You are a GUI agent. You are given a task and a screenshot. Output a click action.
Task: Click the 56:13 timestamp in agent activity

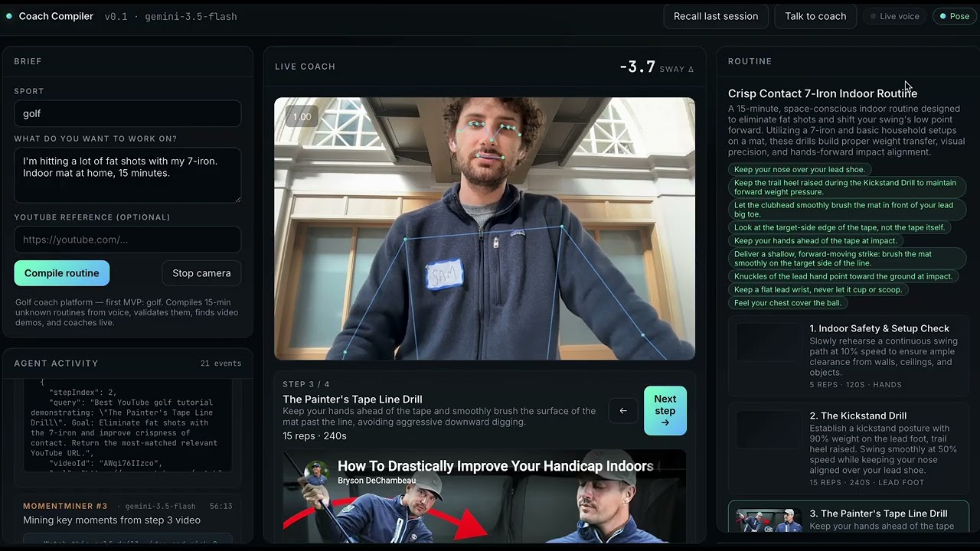(220, 507)
